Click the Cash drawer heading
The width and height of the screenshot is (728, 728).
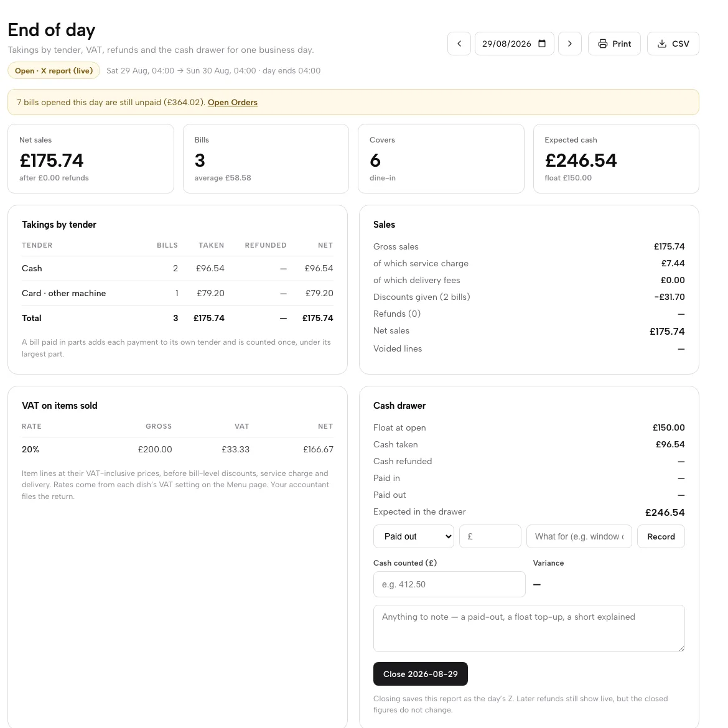point(399,406)
